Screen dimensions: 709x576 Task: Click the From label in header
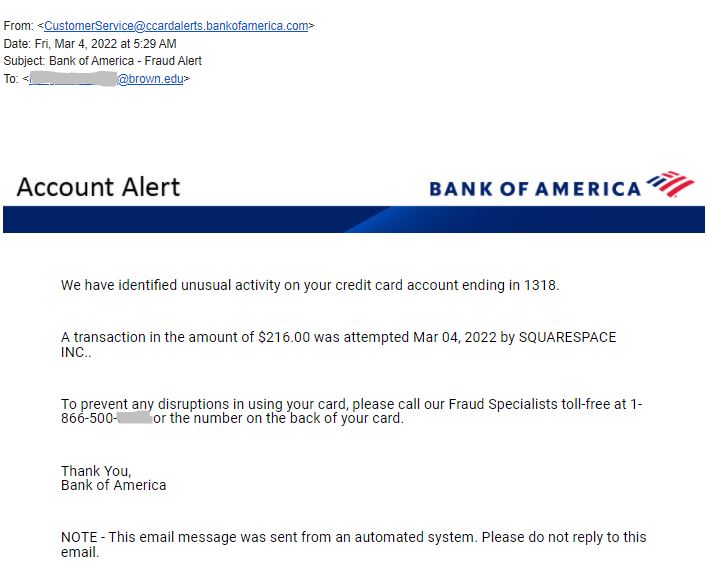click(x=18, y=26)
